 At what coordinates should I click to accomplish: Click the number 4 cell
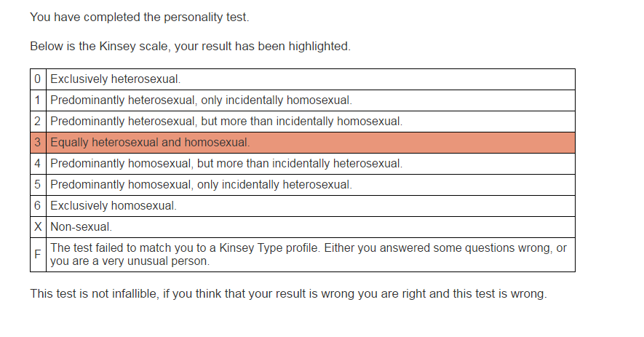38,164
